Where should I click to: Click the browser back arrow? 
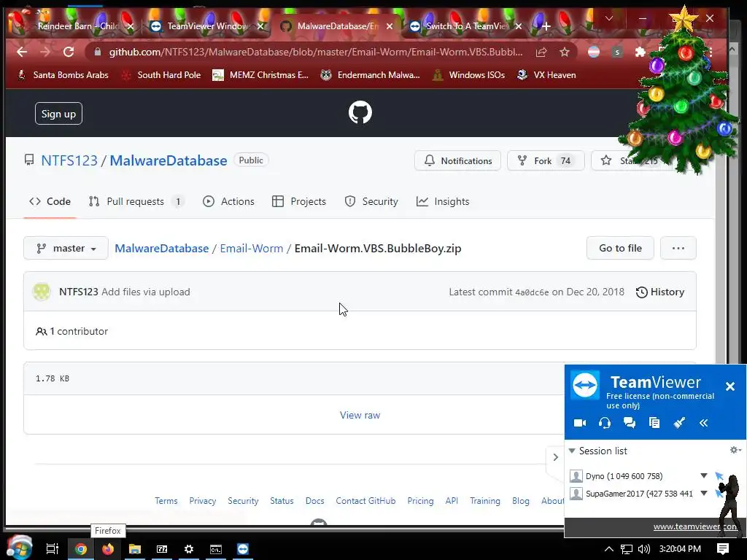coord(22,52)
